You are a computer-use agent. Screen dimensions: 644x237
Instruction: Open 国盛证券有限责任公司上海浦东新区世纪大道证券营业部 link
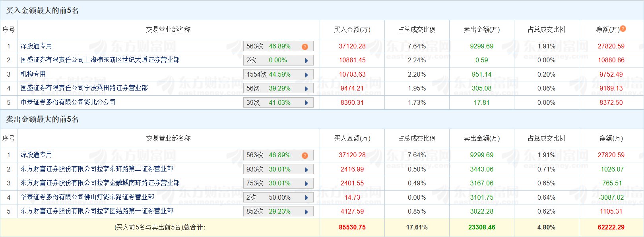tap(100, 60)
